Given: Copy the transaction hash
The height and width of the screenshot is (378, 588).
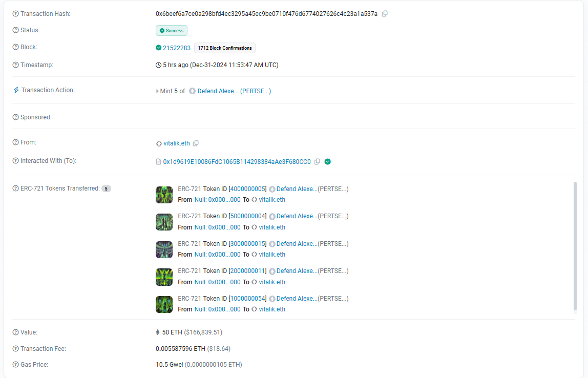Looking at the screenshot, I should click(385, 14).
